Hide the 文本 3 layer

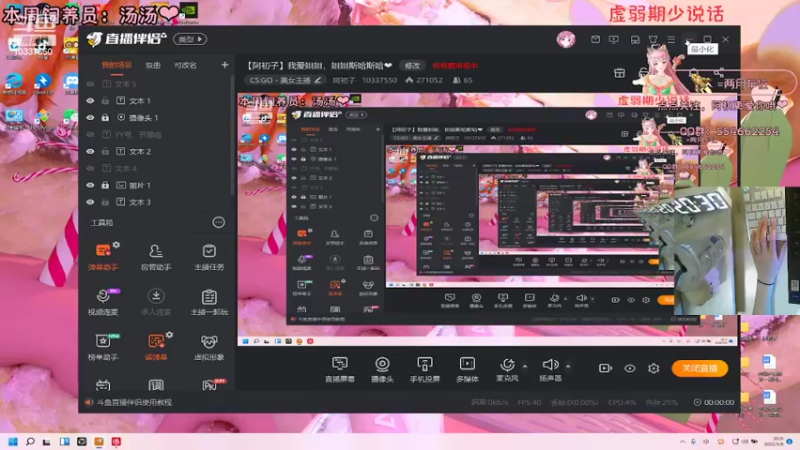click(90, 202)
